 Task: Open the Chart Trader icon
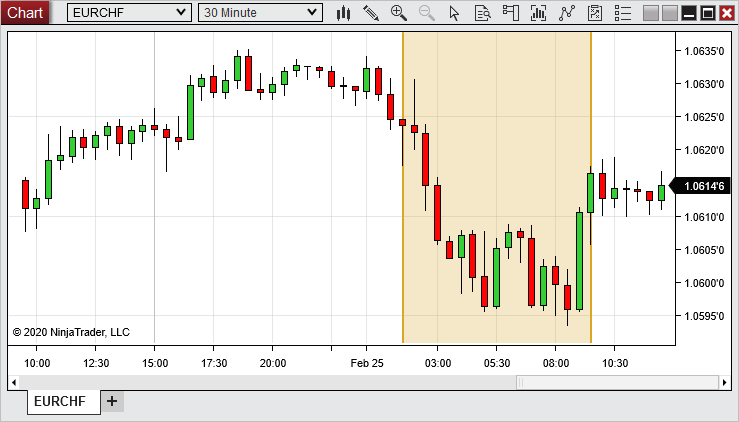[x=511, y=13]
